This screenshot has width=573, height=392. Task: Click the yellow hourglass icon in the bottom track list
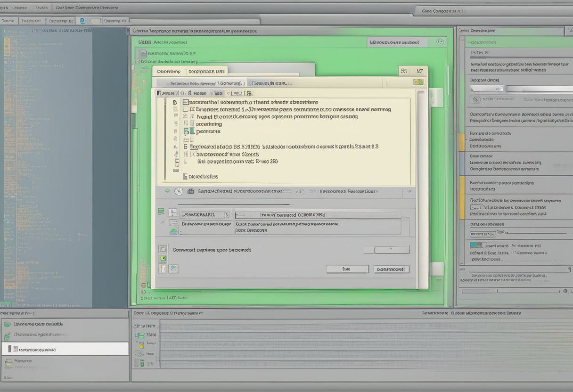(140, 353)
